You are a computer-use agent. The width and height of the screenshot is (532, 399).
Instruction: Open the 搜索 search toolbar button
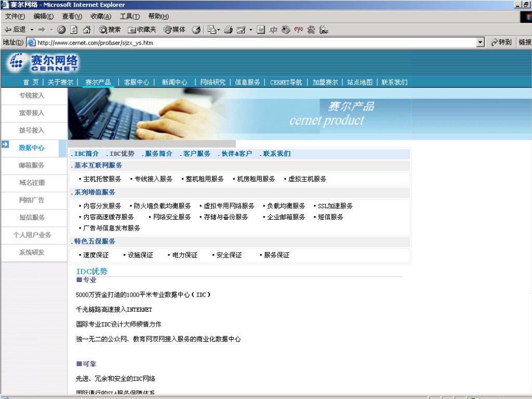click(110, 30)
